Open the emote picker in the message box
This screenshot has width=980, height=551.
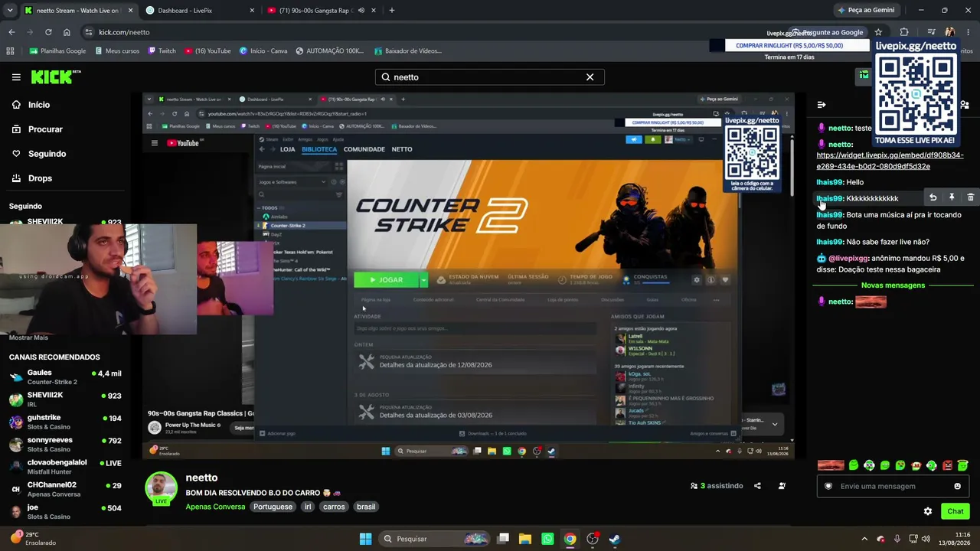[x=957, y=486]
